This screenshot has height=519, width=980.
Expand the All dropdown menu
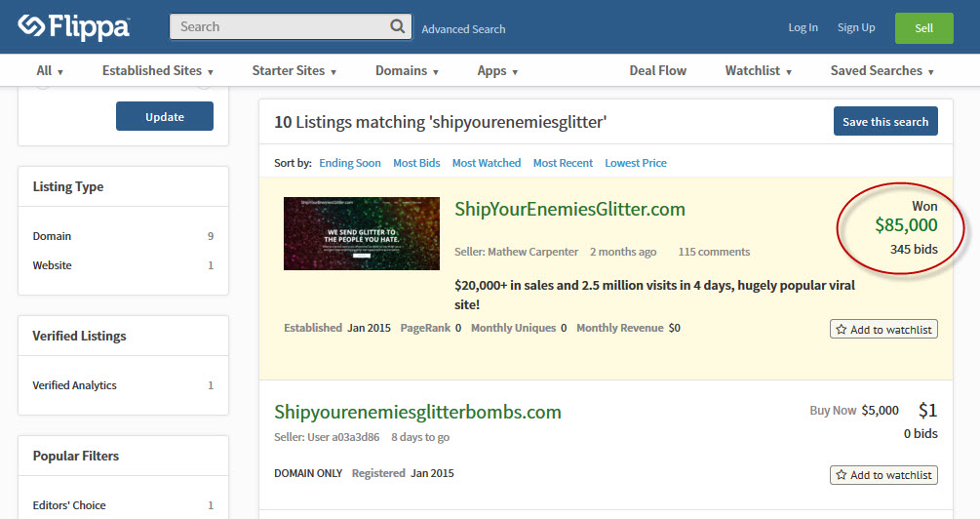point(50,70)
